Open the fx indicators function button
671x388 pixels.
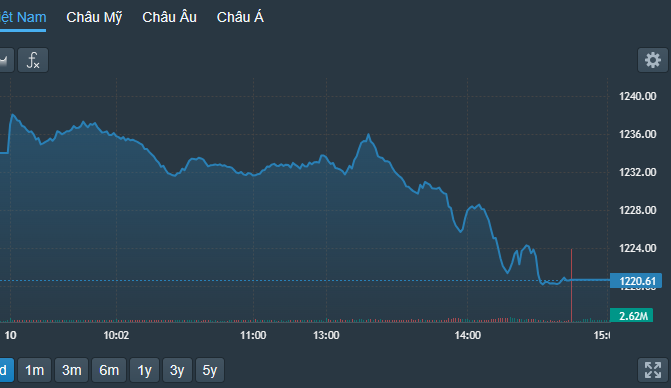coord(33,60)
